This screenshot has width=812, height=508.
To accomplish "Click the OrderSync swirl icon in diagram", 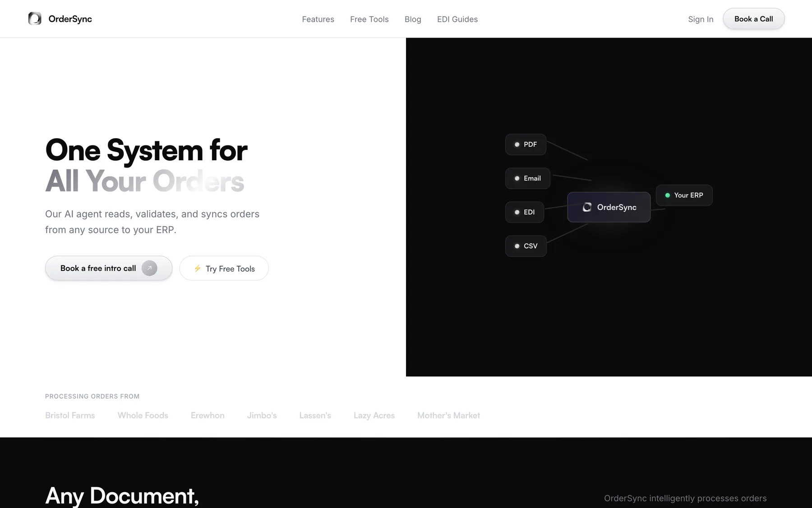I will 587,207.
